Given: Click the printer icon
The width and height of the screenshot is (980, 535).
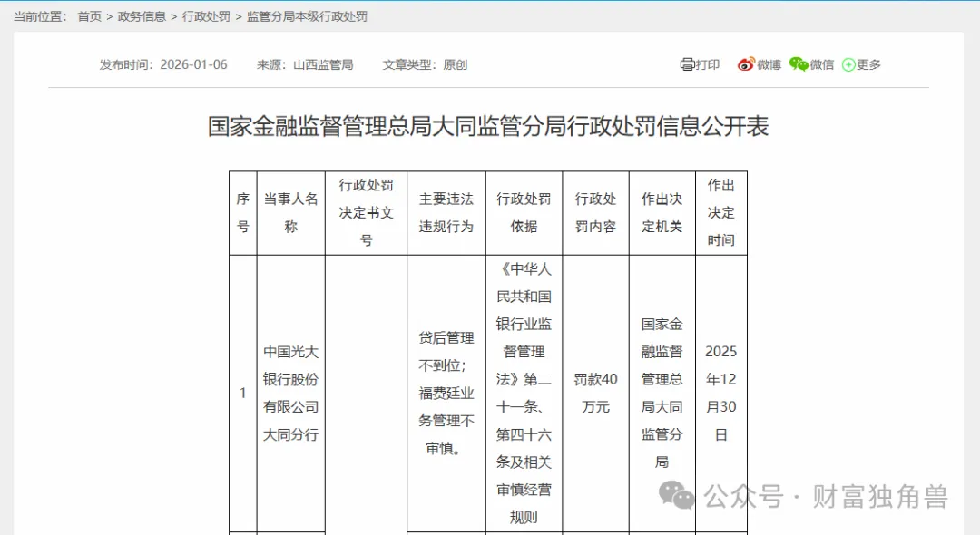Looking at the screenshot, I should [687, 64].
